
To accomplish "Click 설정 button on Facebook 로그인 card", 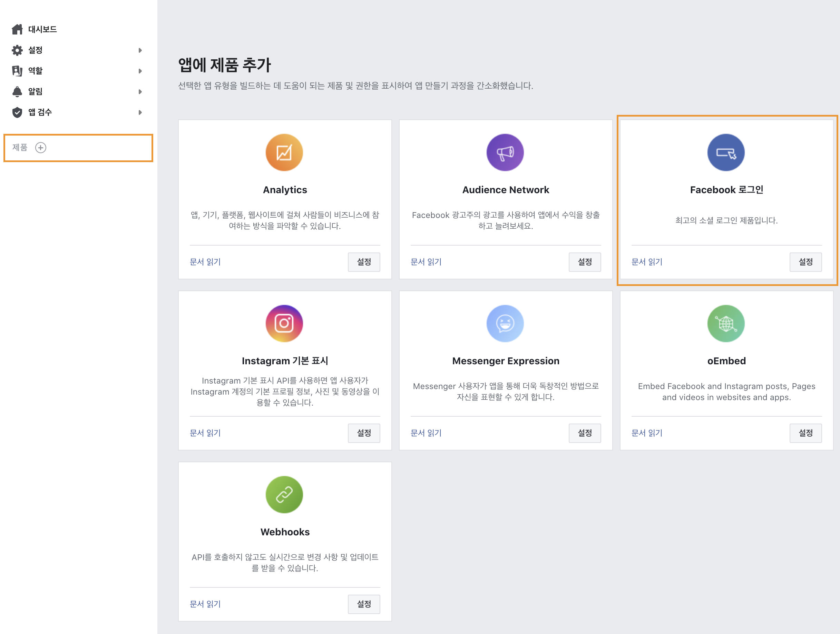I will (806, 262).
